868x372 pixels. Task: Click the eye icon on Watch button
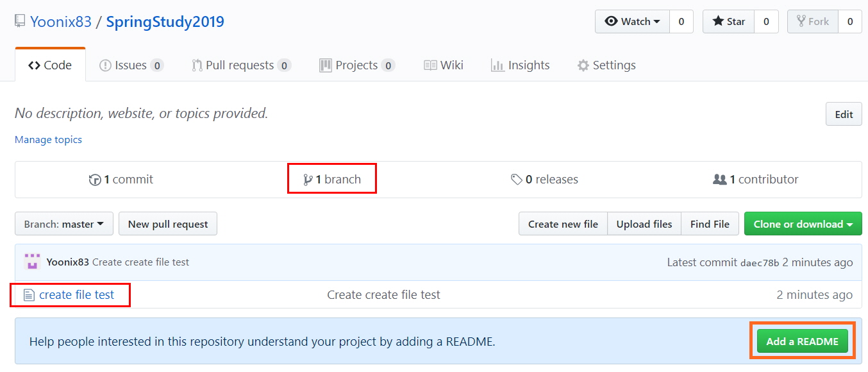click(611, 21)
